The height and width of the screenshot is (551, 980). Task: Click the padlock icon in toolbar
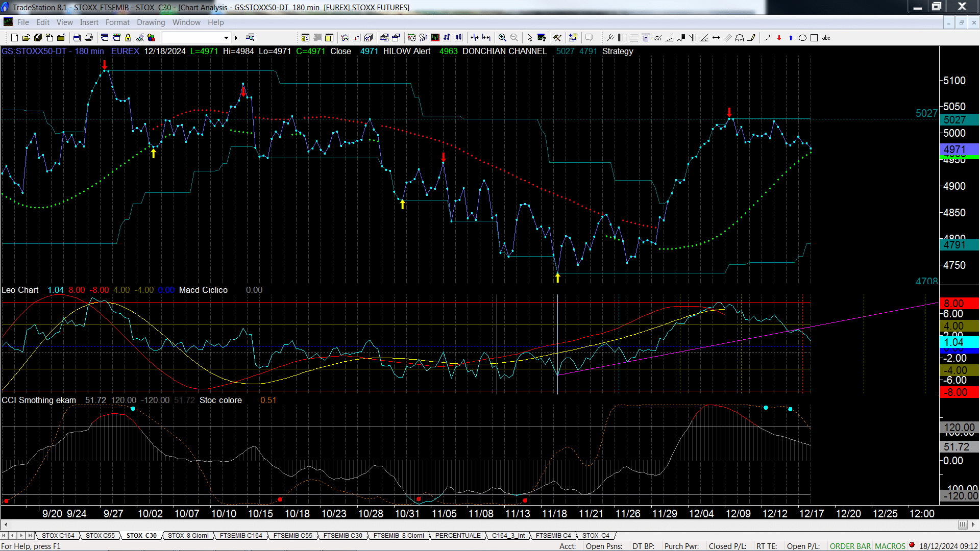pos(128,38)
